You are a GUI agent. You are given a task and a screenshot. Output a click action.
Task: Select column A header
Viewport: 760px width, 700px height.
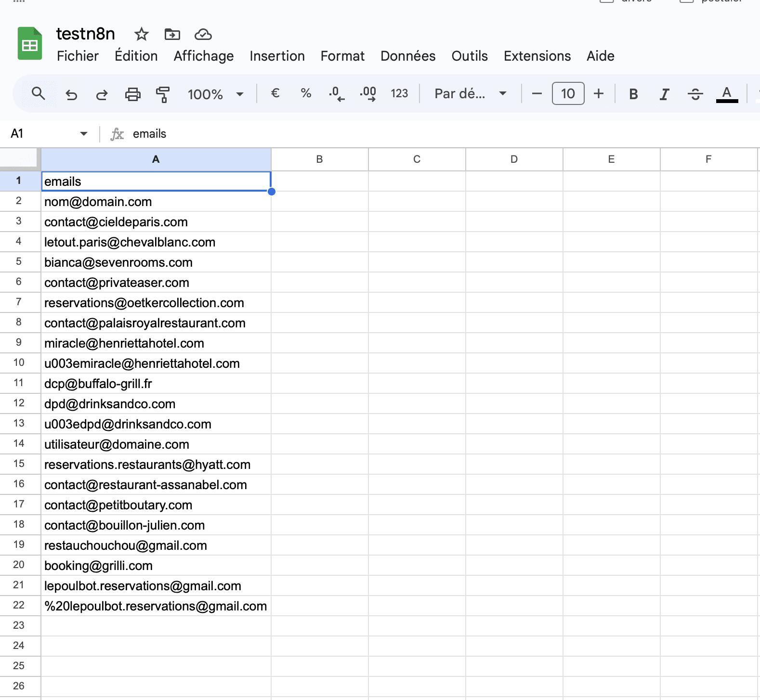click(x=156, y=159)
